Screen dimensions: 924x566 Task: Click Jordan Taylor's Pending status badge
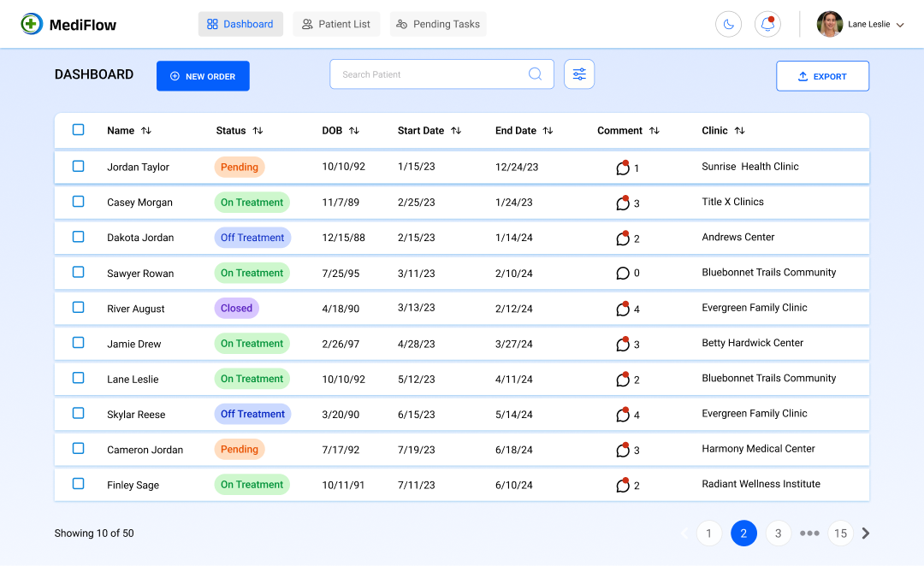240,167
